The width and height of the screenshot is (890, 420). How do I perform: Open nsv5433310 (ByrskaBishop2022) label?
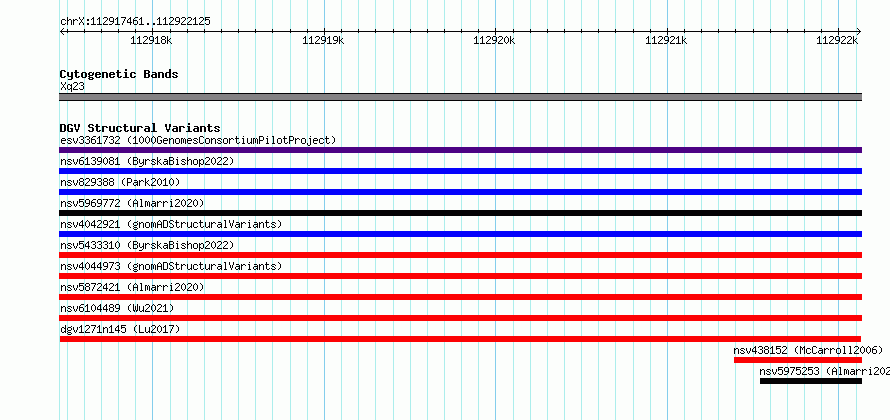[147, 245]
